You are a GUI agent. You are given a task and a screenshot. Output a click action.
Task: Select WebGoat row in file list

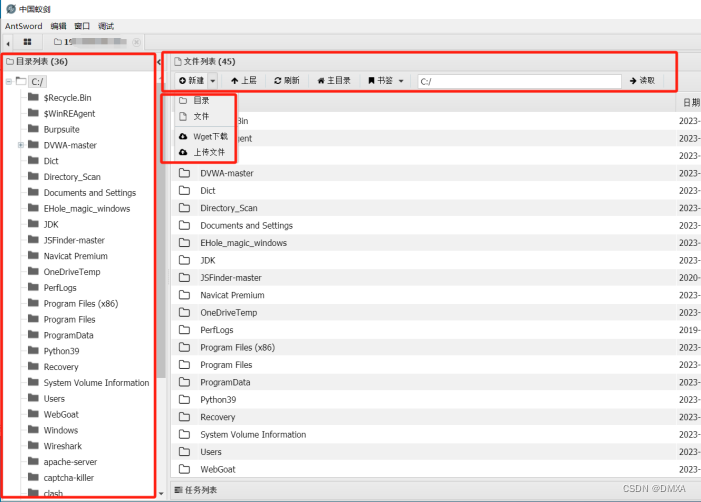click(436, 469)
